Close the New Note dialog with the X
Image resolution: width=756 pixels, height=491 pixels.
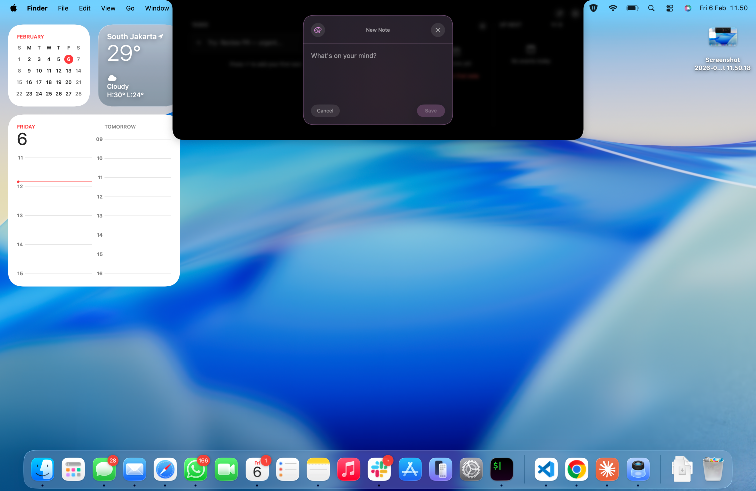[437, 30]
